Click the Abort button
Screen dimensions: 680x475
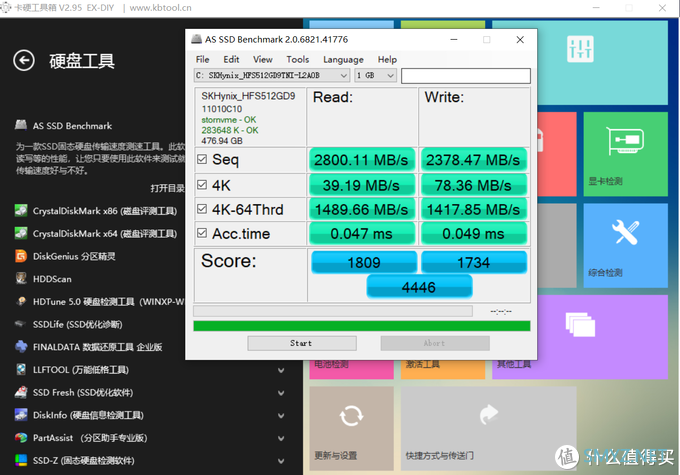pos(435,343)
